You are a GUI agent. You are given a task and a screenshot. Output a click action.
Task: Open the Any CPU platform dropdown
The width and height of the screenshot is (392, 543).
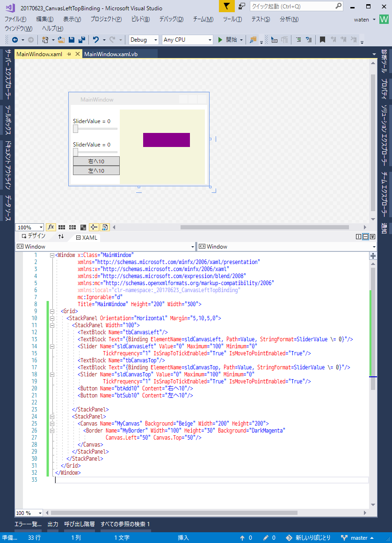click(x=210, y=40)
